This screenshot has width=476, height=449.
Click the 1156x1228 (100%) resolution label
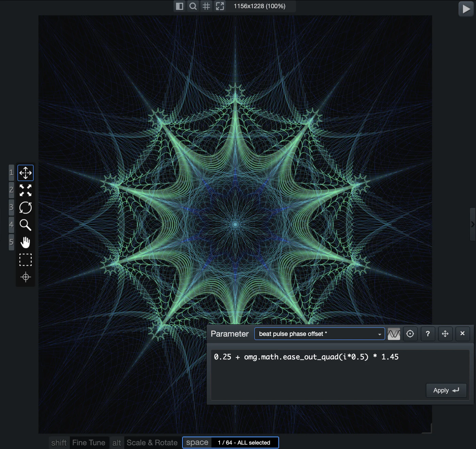[x=259, y=6]
